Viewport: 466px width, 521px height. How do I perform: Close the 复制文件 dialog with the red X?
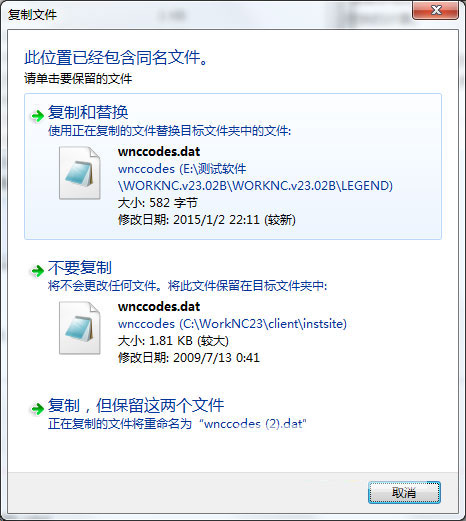pos(436,10)
